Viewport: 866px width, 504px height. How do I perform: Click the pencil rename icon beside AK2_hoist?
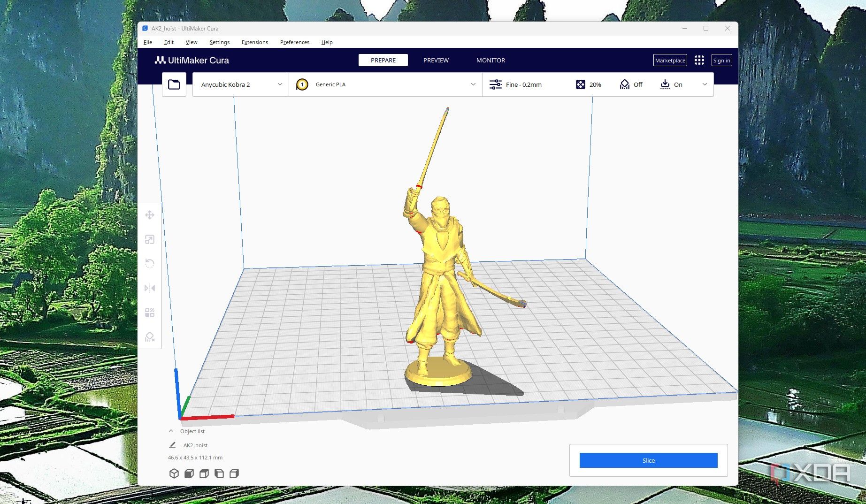(172, 445)
